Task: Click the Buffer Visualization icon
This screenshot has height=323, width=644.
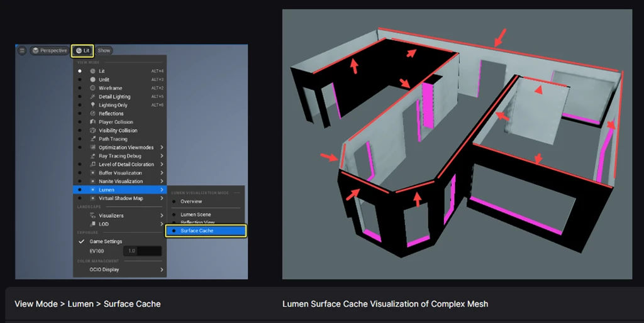Action: [93, 173]
